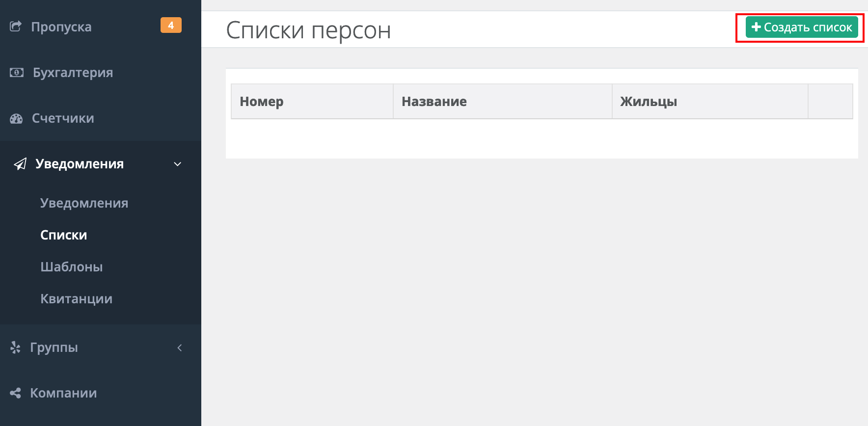Collapse the Уведомления section chevron
The width and height of the screenshot is (868, 426).
pos(178,164)
